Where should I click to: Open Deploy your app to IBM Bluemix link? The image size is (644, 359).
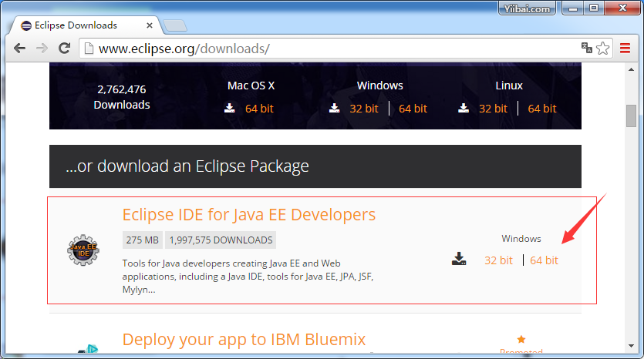click(244, 340)
